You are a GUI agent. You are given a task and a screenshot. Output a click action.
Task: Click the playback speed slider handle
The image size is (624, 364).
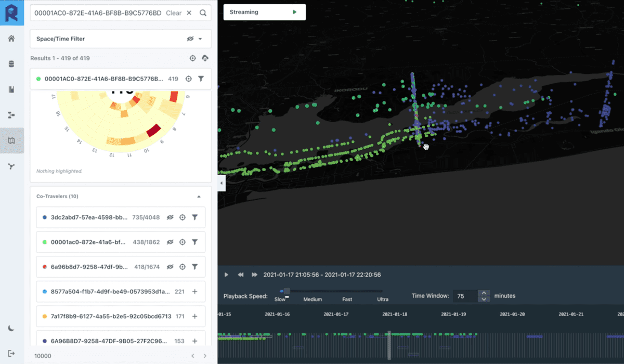[x=287, y=291]
